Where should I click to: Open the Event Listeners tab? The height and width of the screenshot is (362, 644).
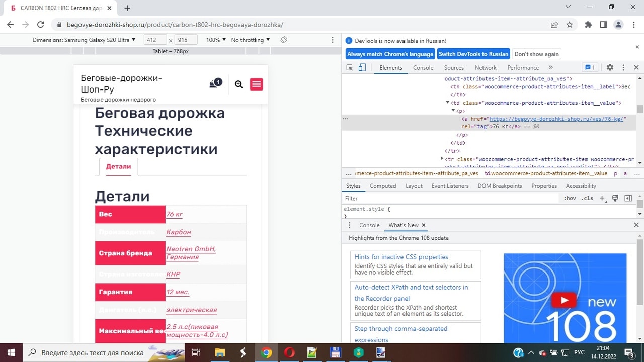point(450,186)
